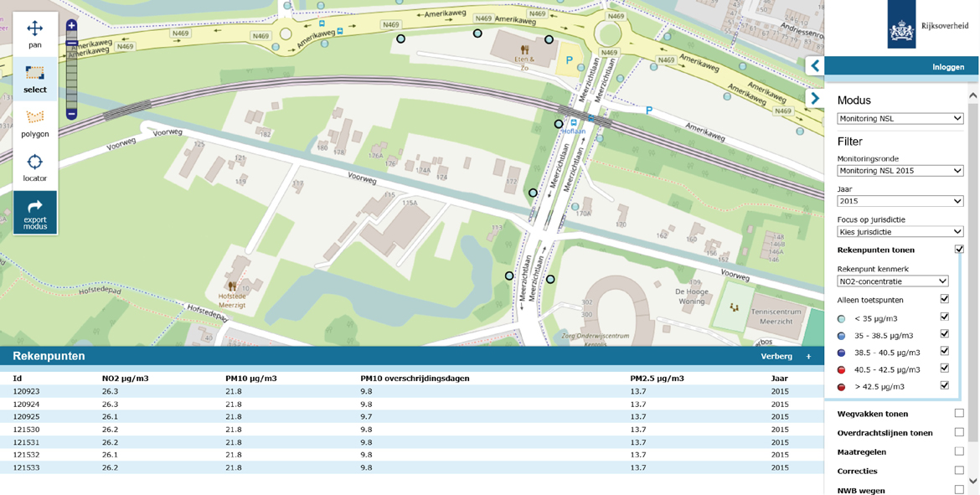Screen dimensions: 980x495
Task: Open export modus
Action: (34, 213)
